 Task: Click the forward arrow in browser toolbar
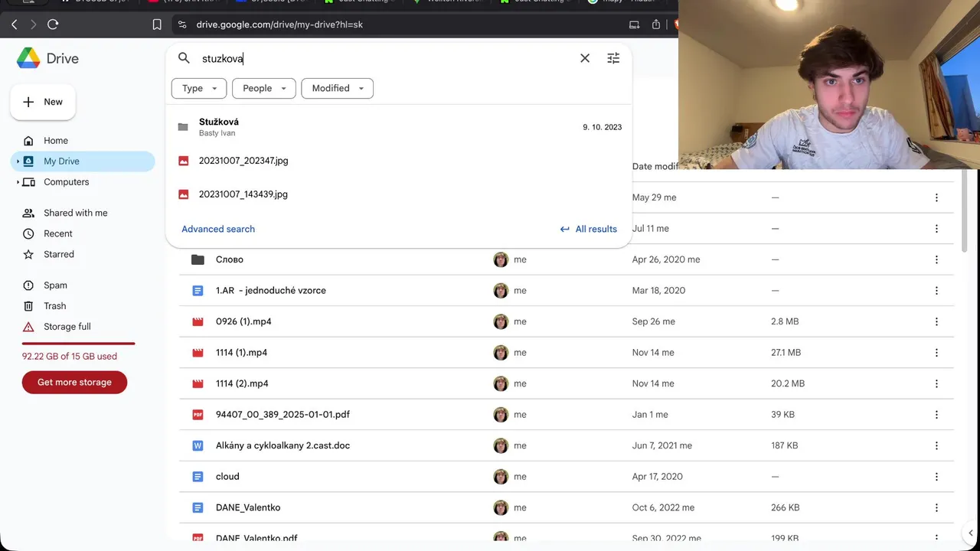click(33, 24)
